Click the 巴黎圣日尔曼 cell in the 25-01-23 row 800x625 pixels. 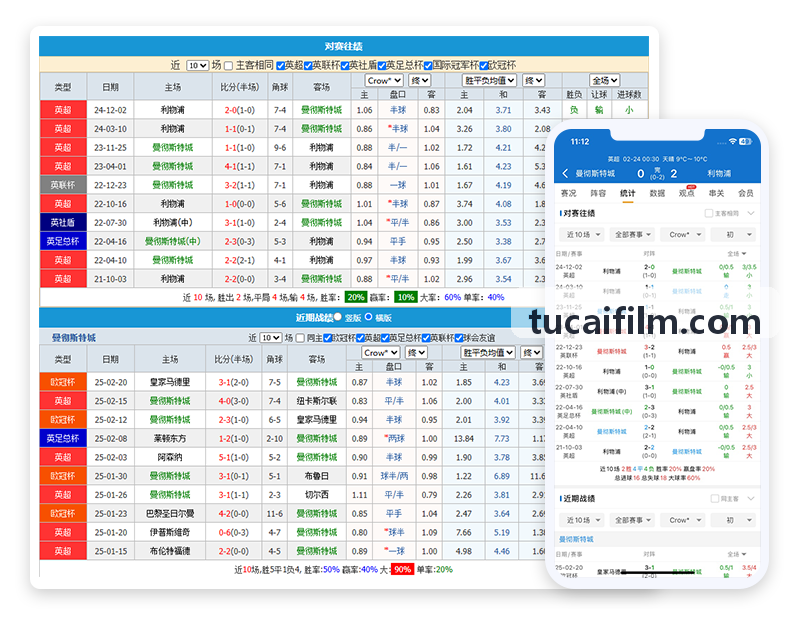170,513
